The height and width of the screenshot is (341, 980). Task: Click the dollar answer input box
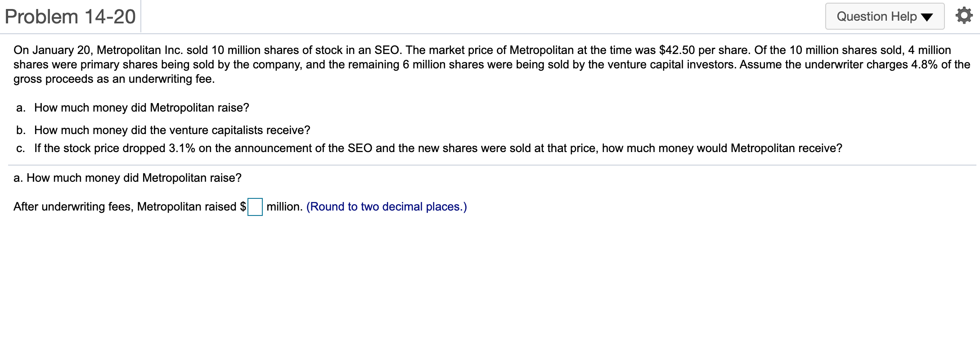(255, 207)
